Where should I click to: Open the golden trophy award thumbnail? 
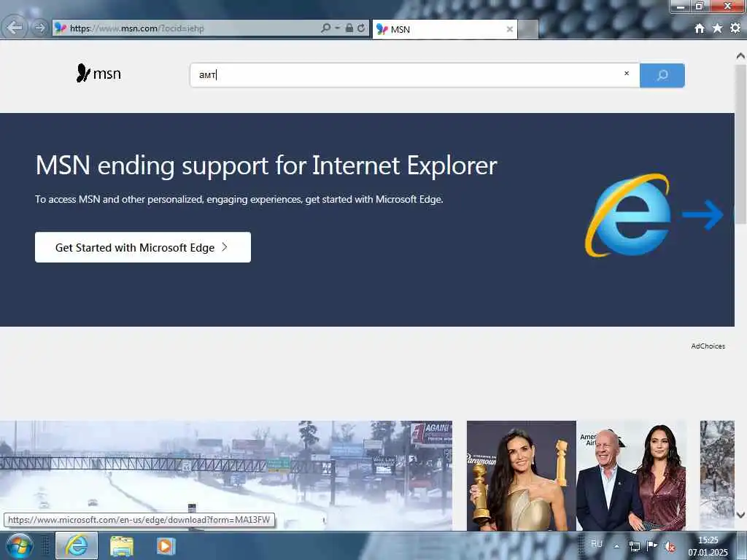pos(521,475)
